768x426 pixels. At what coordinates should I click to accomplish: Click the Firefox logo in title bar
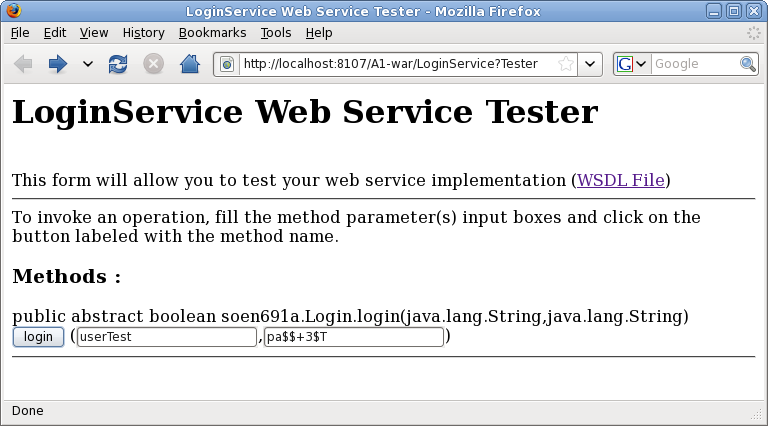(x=14, y=11)
